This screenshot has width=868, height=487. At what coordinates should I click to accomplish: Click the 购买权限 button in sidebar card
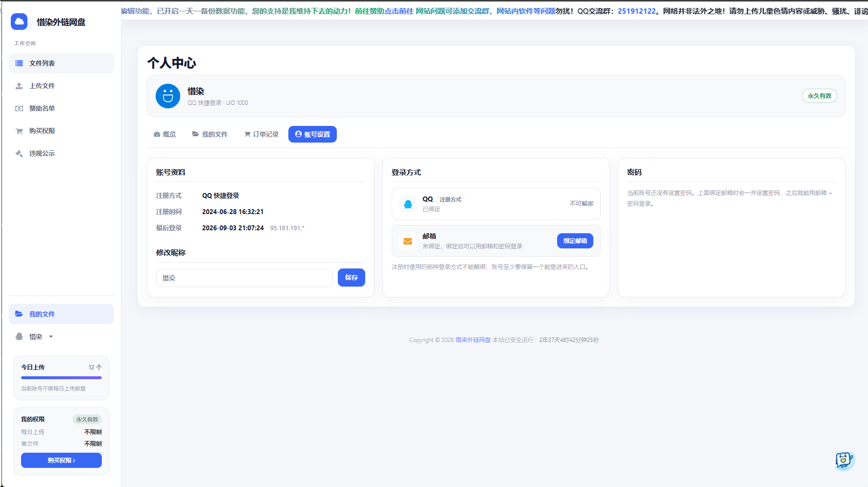[61, 461]
